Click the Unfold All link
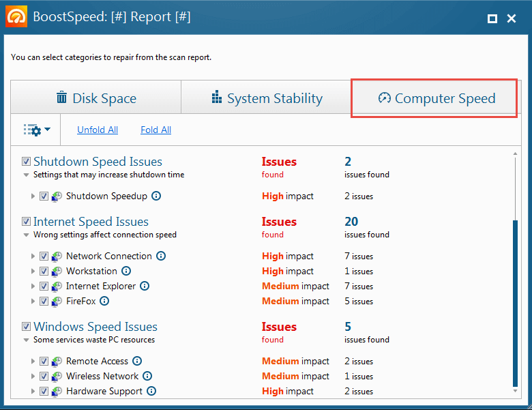Viewport: 532px width, 410px height. (98, 130)
